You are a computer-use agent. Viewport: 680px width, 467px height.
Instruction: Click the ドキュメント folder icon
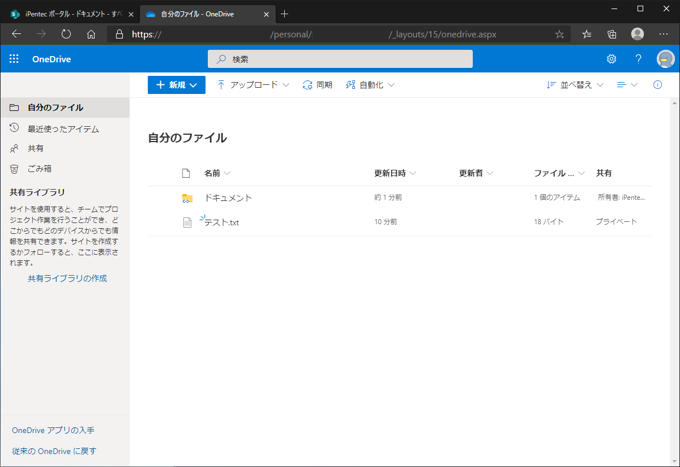[x=187, y=198]
